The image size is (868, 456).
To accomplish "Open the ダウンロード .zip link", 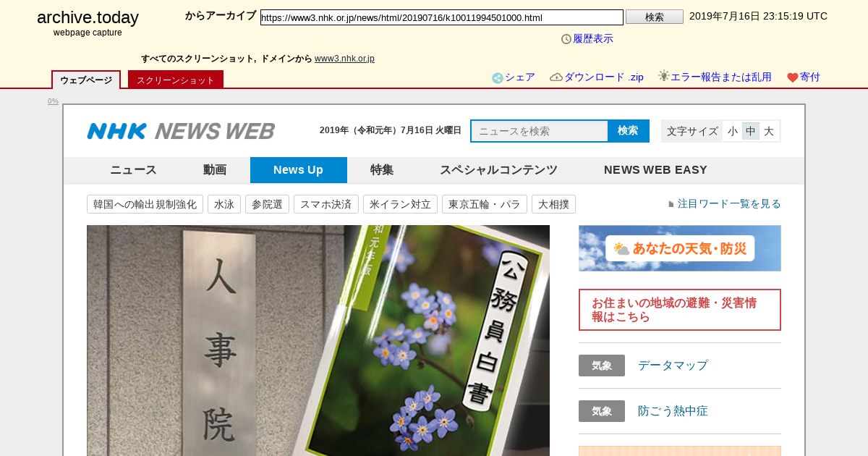I will (604, 77).
